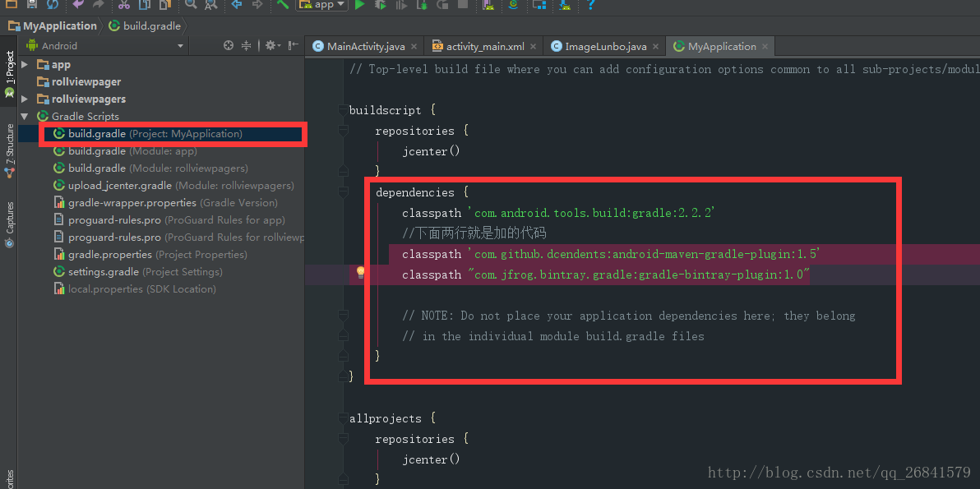Cut the selection with the scissors icon

[123, 4]
